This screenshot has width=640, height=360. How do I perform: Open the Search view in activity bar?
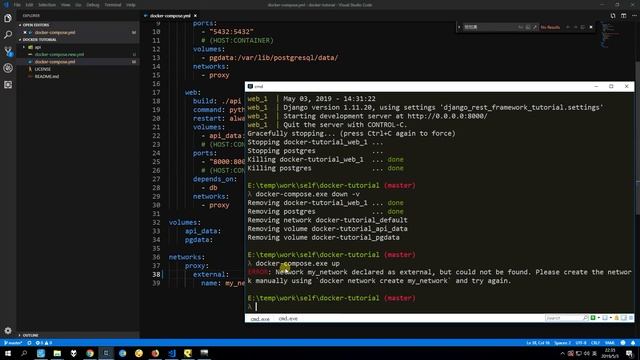click(8, 35)
